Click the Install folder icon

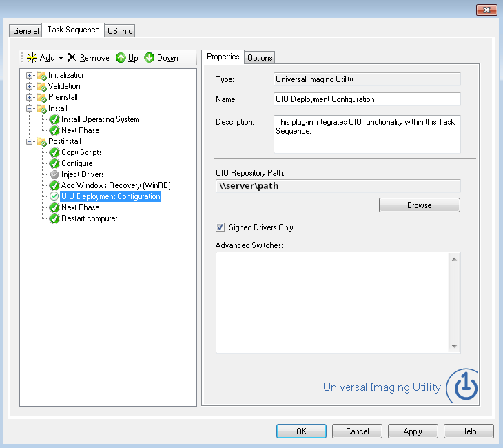point(42,109)
